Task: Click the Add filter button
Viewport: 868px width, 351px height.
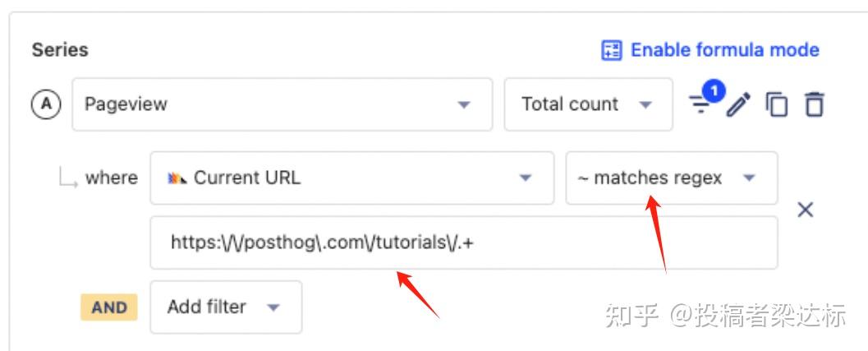Action: coord(225,307)
